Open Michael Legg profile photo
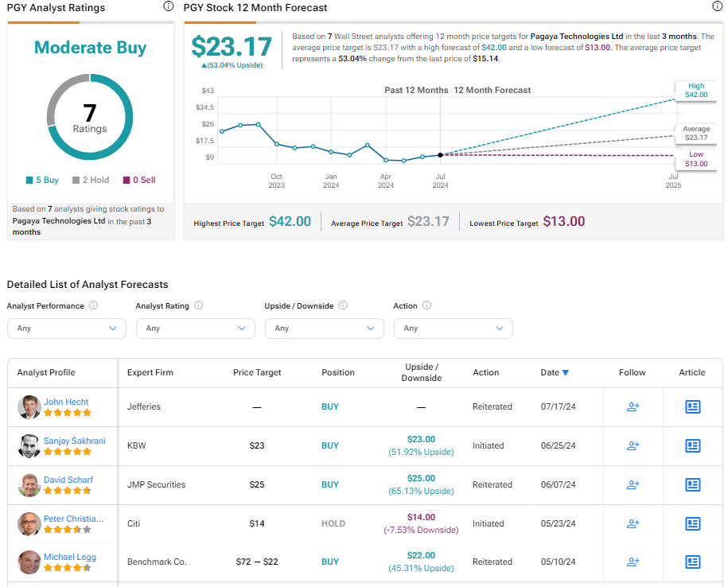 [x=29, y=562]
